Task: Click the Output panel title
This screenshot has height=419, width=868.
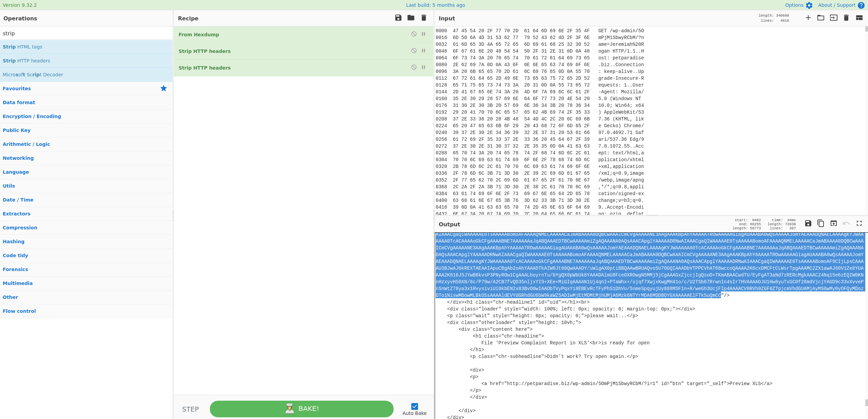Action: tap(449, 224)
